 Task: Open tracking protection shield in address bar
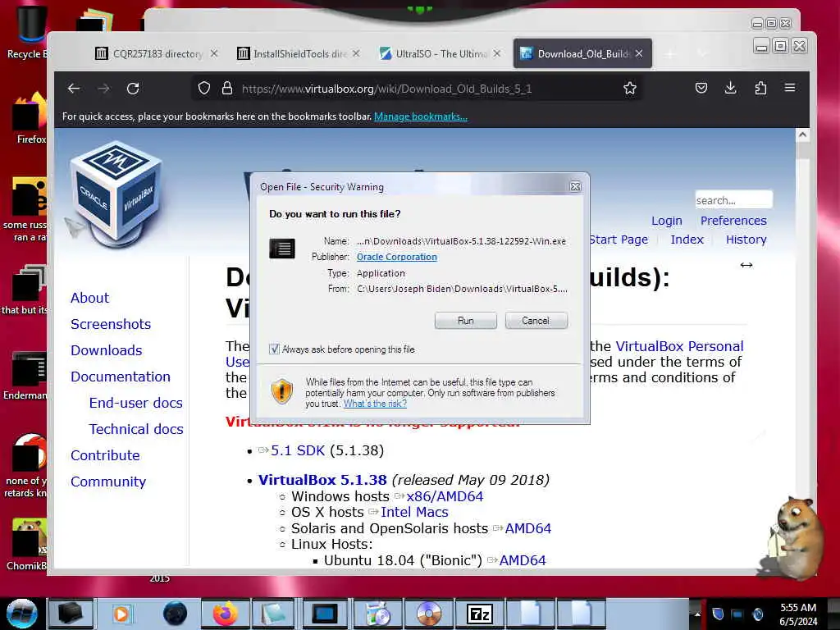click(204, 89)
